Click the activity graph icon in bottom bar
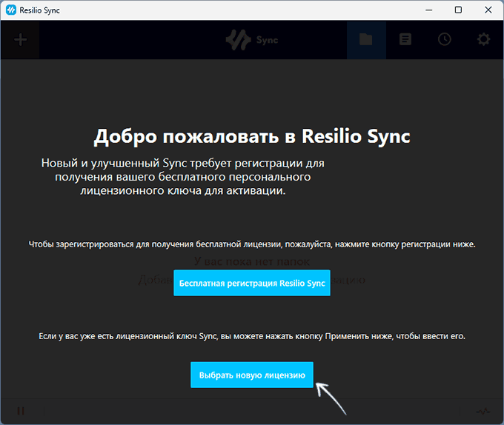The height and width of the screenshot is (425, 504). click(483, 411)
